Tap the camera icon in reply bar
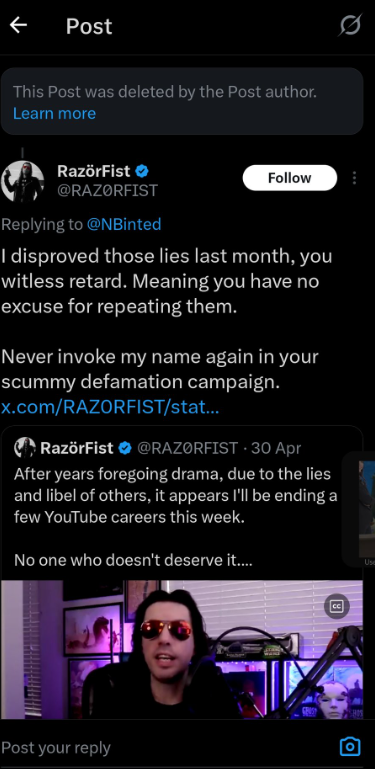Image resolution: width=375 pixels, height=769 pixels. click(x=350, y=746)
